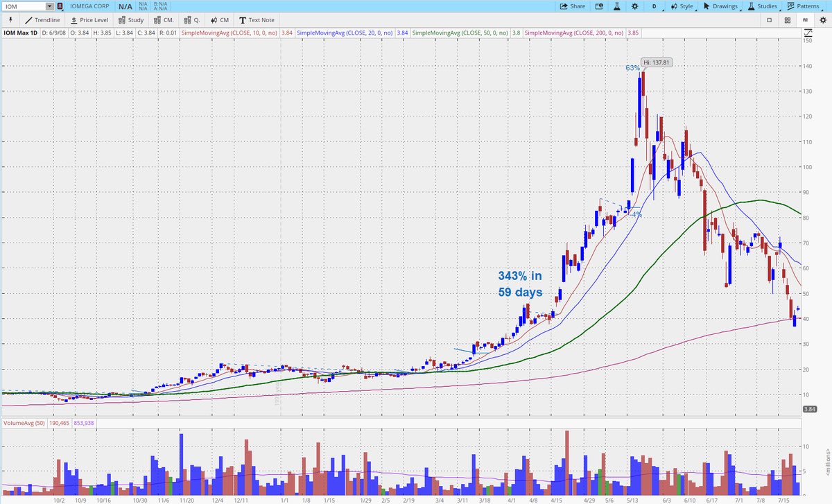Click the IOM Max 1D chart label

[x=21, y=33]
